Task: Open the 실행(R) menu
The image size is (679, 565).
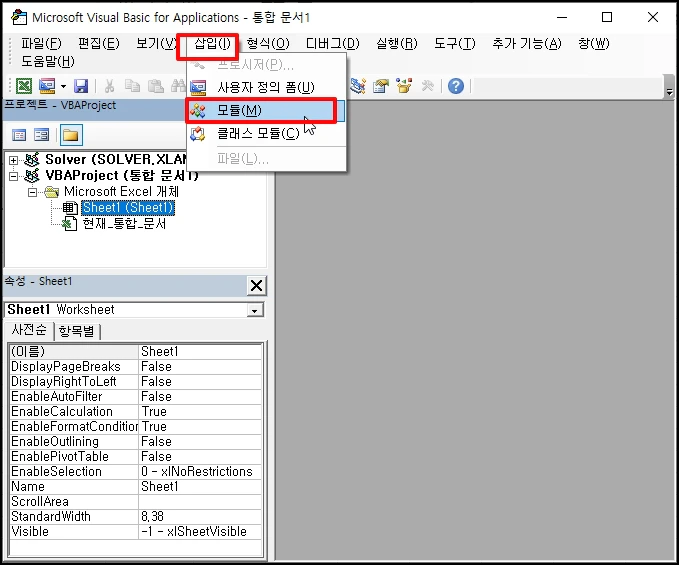Action: point(397,43)
